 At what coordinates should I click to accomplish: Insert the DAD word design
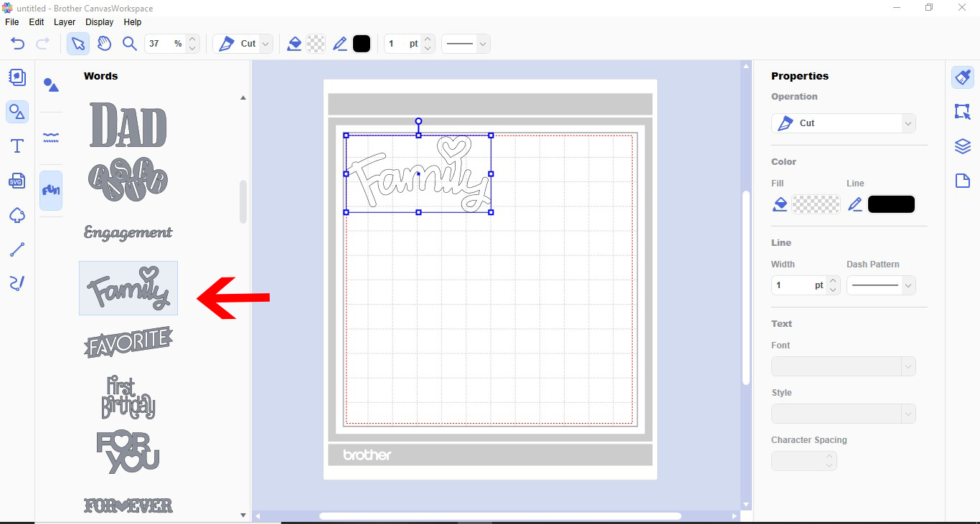coord(128,125)
